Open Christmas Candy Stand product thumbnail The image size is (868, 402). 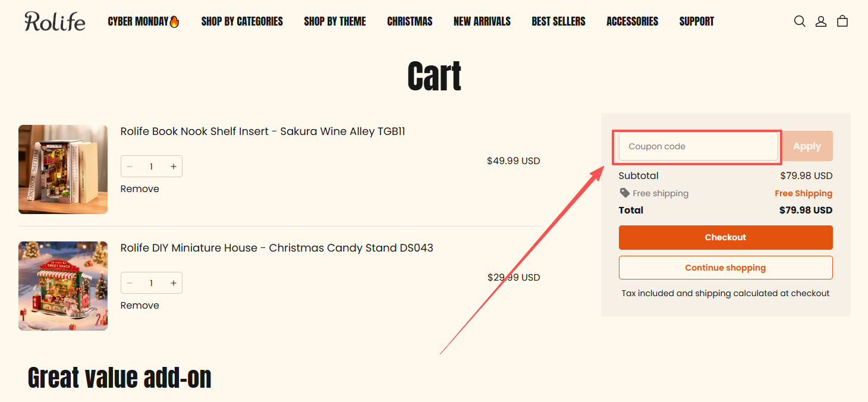tap(63, 286)
